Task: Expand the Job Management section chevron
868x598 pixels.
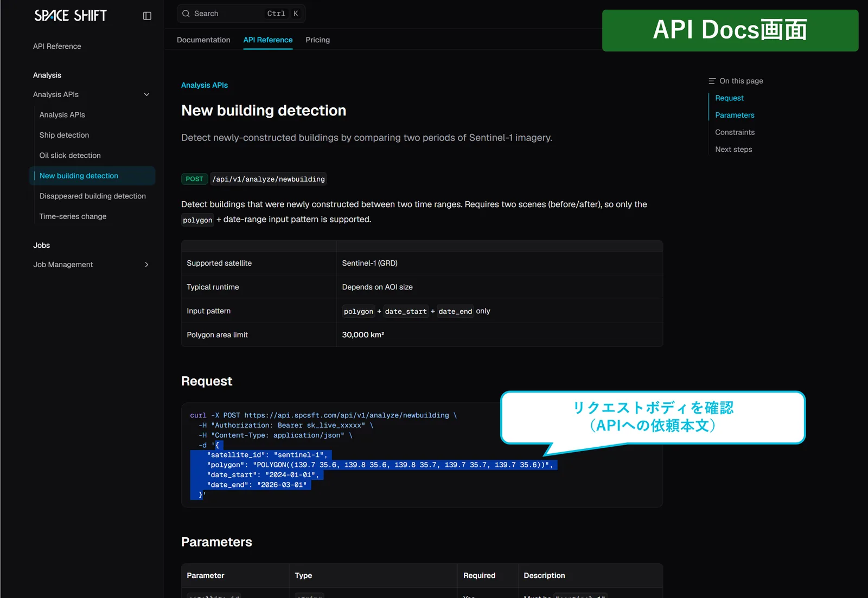Action: pyautogui.click(x=146, y=265)
